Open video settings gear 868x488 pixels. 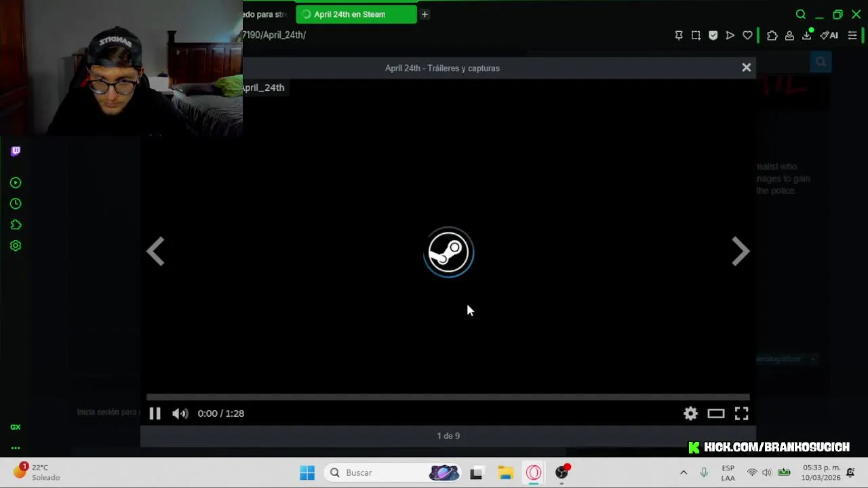tap(690, 413)
